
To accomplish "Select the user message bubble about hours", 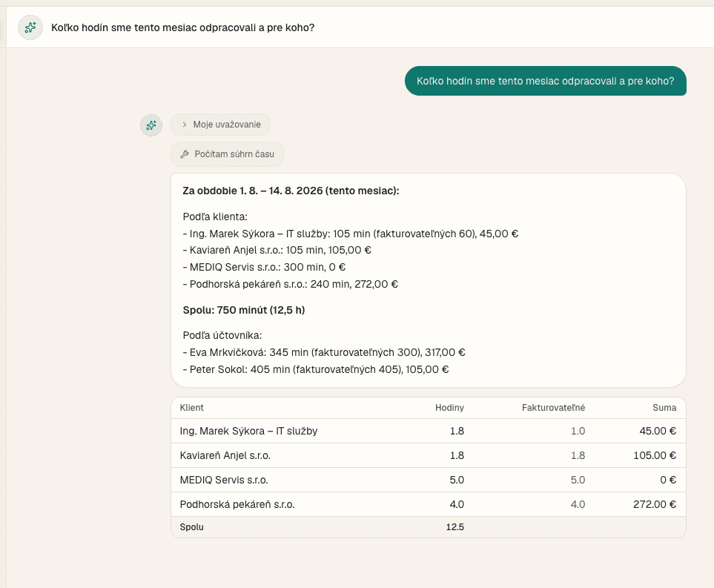I will click(546, 81).
